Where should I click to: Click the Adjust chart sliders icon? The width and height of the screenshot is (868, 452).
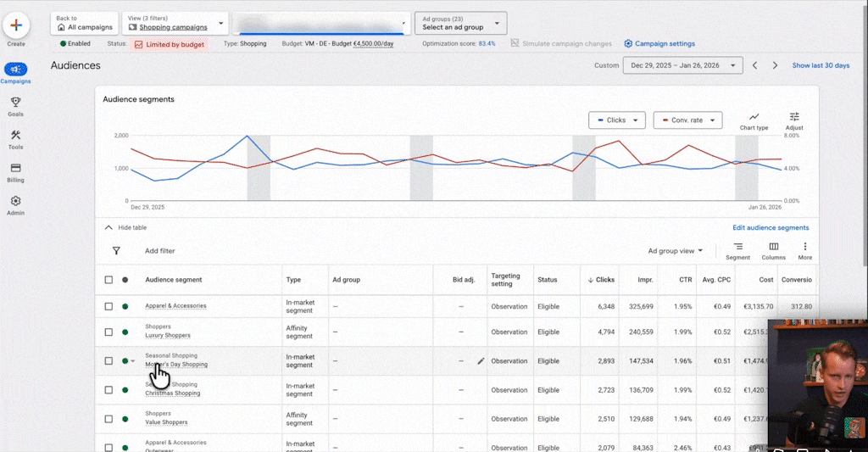794,117
